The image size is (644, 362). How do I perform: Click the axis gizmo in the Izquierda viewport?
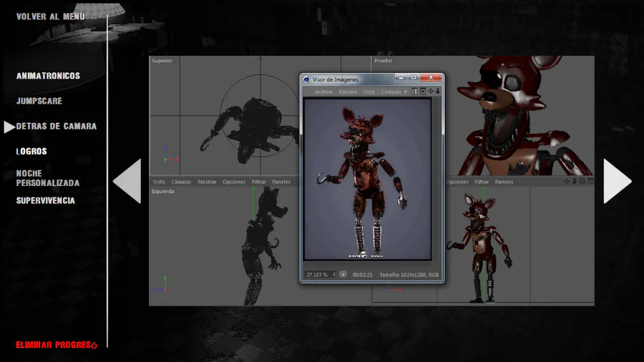pyautogui.click(x=160, y=285)
